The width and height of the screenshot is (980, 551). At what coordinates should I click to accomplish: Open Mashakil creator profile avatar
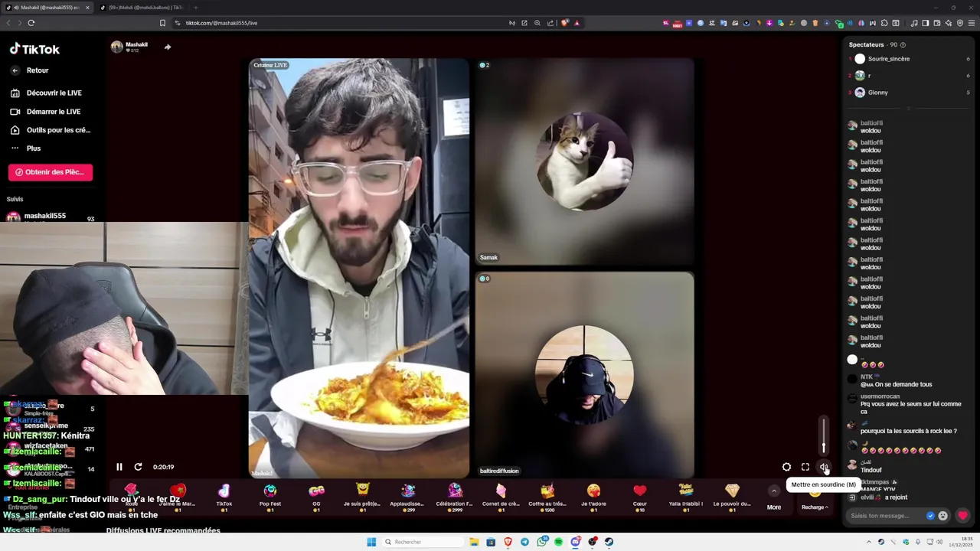point(117,47)
